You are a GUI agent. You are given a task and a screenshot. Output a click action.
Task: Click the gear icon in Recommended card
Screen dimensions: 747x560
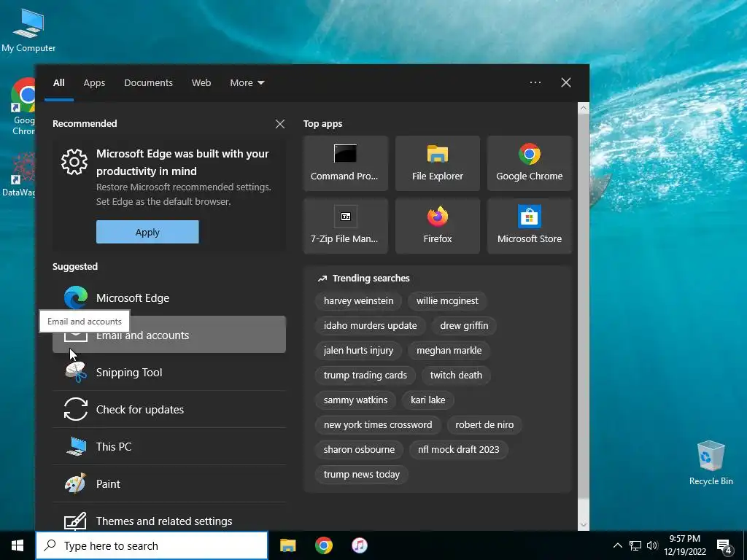[x=74, y=162]
